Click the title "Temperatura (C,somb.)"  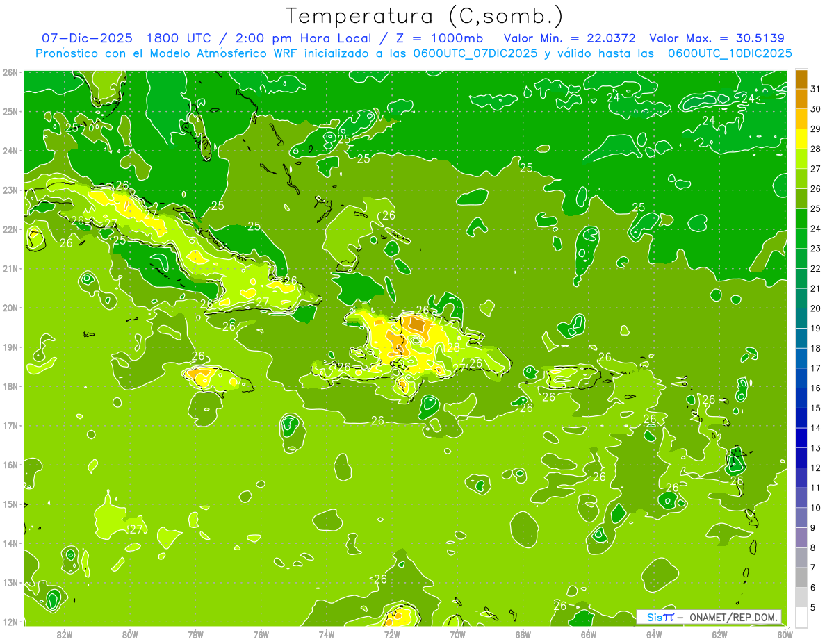425,16
